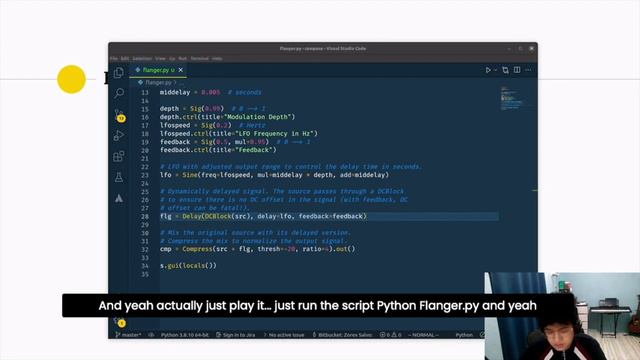Close the flanger.py editor tab
The image size is (640, 360).
coord(180,70)
